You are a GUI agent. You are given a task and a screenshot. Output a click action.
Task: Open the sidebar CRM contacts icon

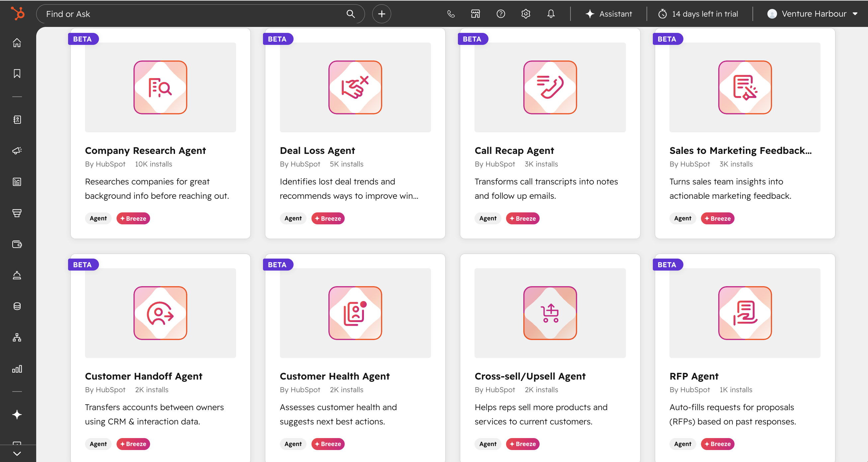(x=17, y=120)
